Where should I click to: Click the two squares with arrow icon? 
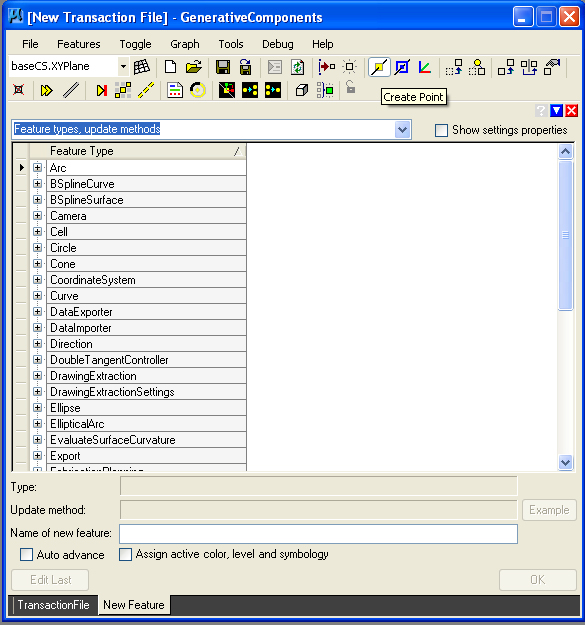click(x=506, y=67)
